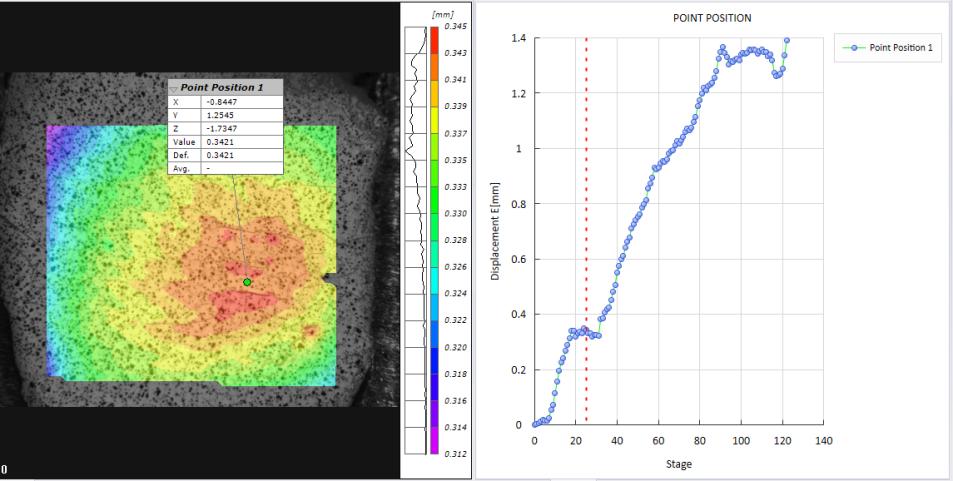Click the red top of color legend bar
The height and width of the screenshot is (481, 953).
click(x=432, y=35)
